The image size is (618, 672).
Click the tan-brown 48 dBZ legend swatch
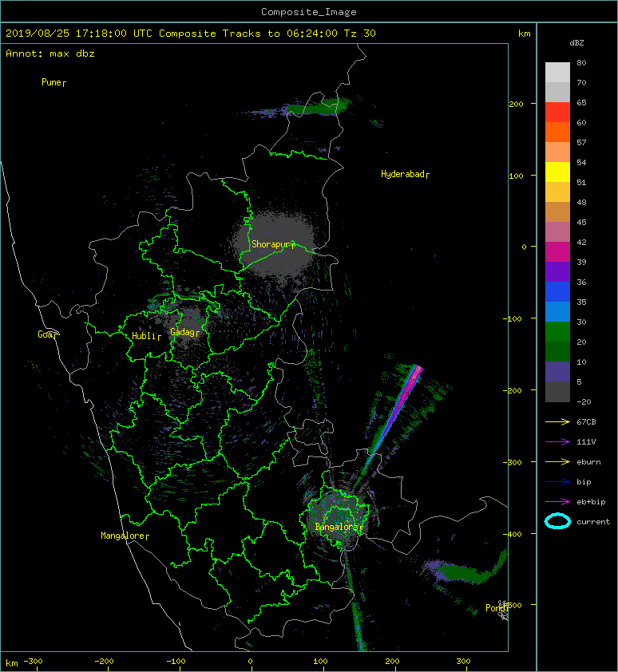coord(557,212)
